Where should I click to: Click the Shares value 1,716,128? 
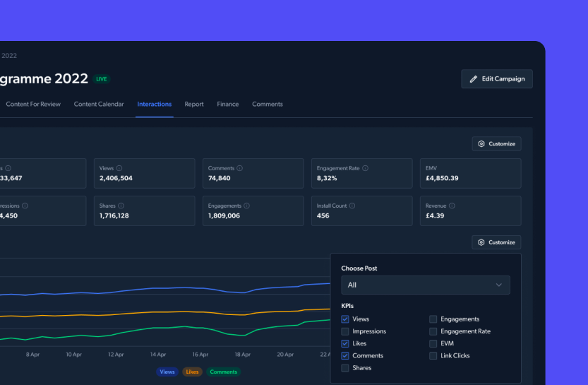(114, 215)
